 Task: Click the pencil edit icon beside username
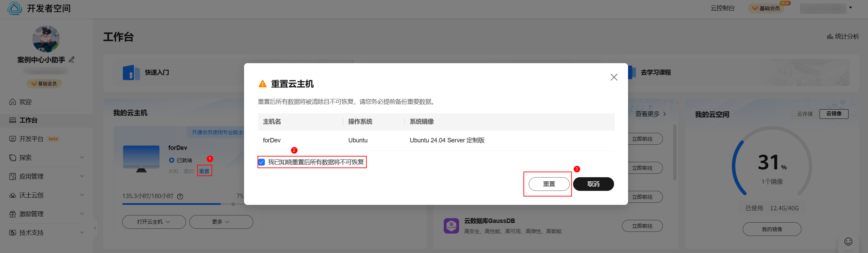(72, 59)
